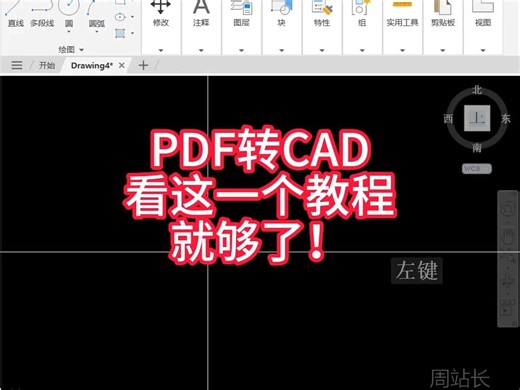Screen dimensions: 520x390
Task: Rotate view to 东 (East) on compass
Action: click(506, 118)
